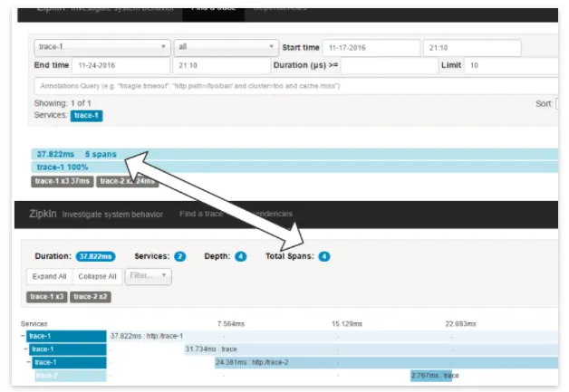Click the Showing: 1 of 1 text
Image resolution: width=569 pixels, height=392 pixels.
coord(63,103)
